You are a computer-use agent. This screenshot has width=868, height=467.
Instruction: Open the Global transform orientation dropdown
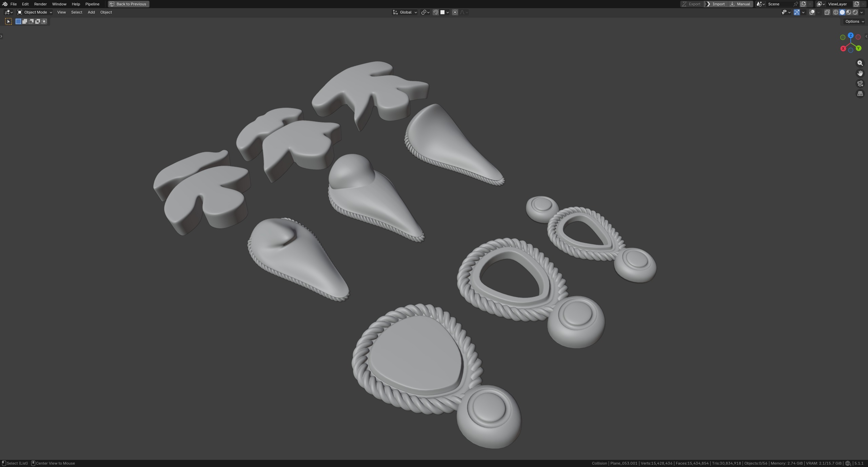point(405,12)
